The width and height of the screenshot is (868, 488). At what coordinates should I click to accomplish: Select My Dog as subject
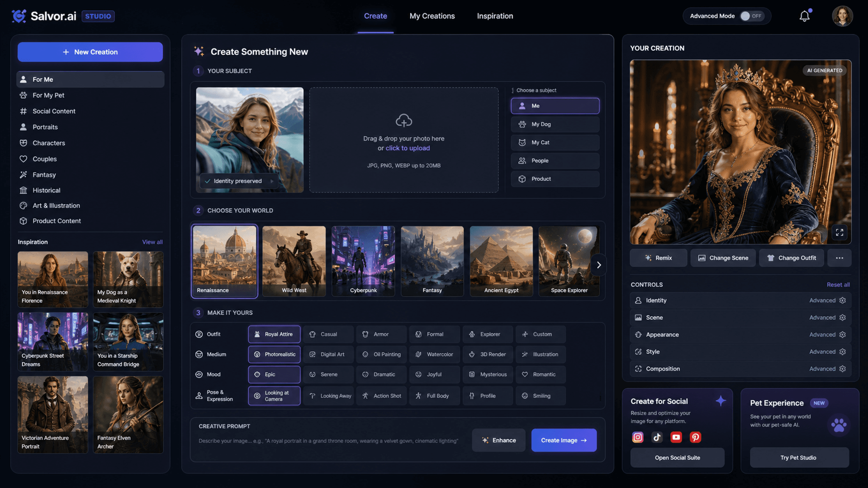coord(555,124)
